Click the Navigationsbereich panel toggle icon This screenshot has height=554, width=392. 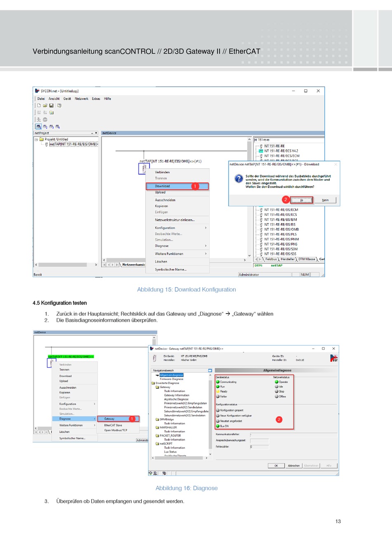coord(210,370)
